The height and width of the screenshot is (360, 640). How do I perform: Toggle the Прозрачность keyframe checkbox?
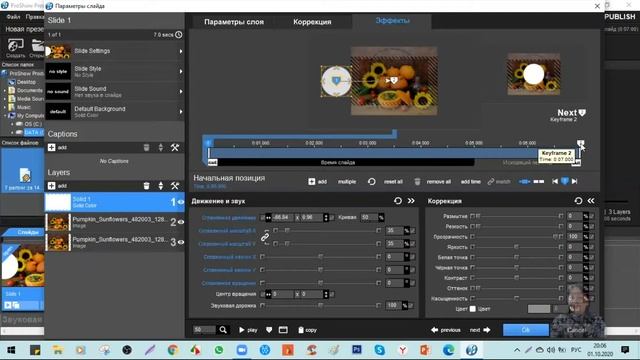tap(592, 236)
